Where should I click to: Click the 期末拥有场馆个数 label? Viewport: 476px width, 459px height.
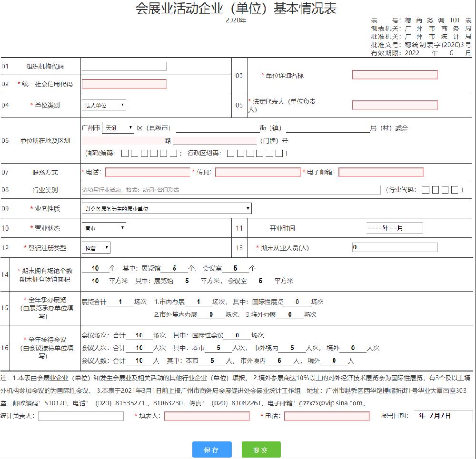point(47,271)
